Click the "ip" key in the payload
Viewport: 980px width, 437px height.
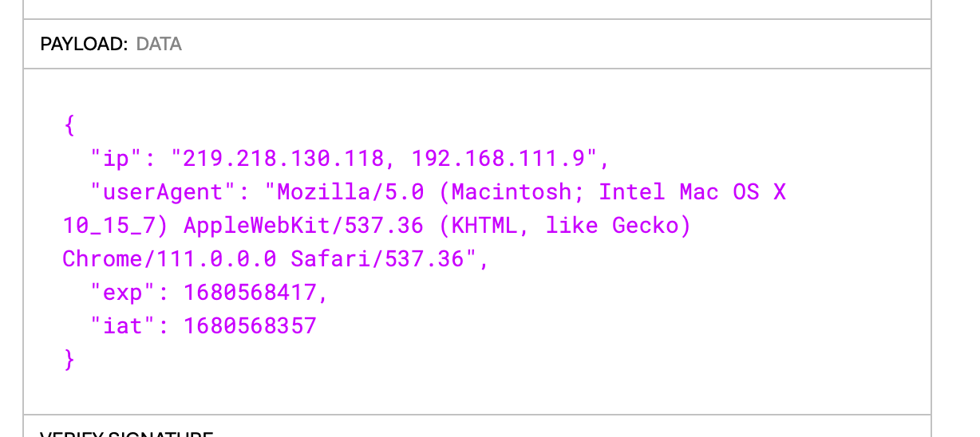(117, 159)
